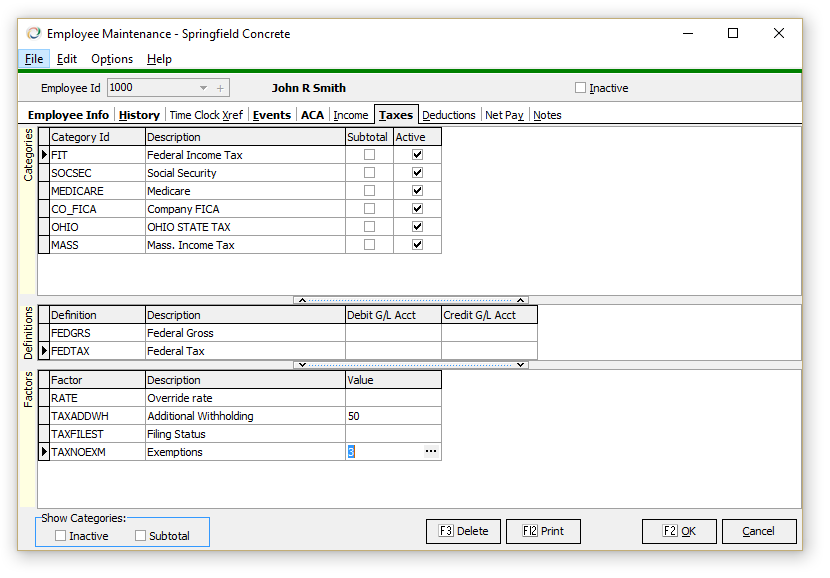Click the app icon in the title bar
This screenshot has height=578, width=830.
(x=33, y=33)
